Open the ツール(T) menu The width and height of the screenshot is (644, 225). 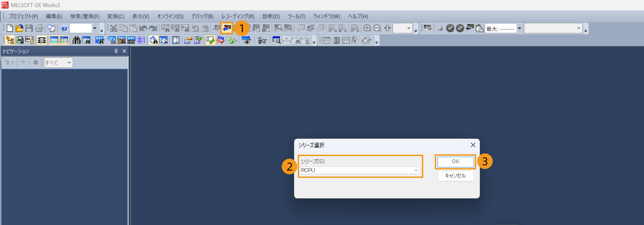[x=296, y=16]
